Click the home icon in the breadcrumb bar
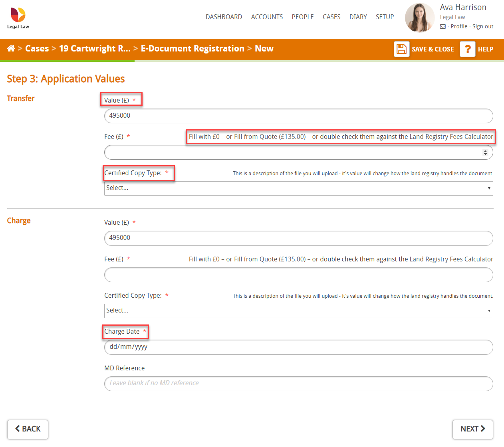 11,48
